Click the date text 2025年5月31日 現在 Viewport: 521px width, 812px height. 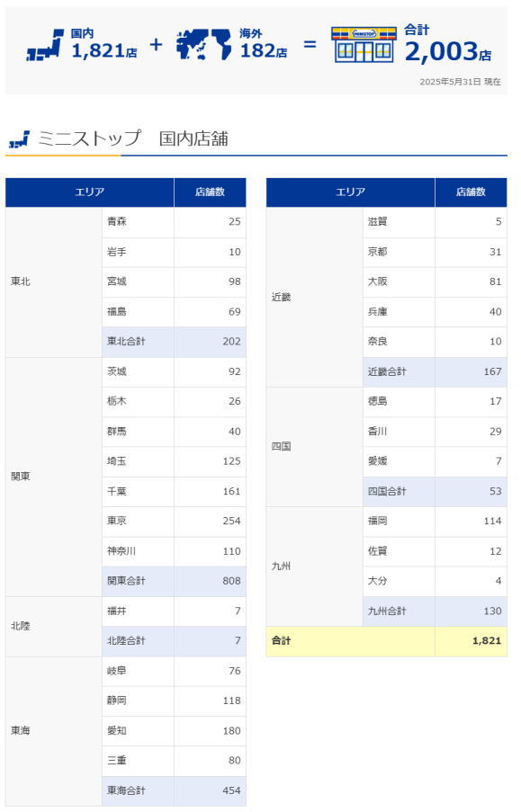coord(461,82)
